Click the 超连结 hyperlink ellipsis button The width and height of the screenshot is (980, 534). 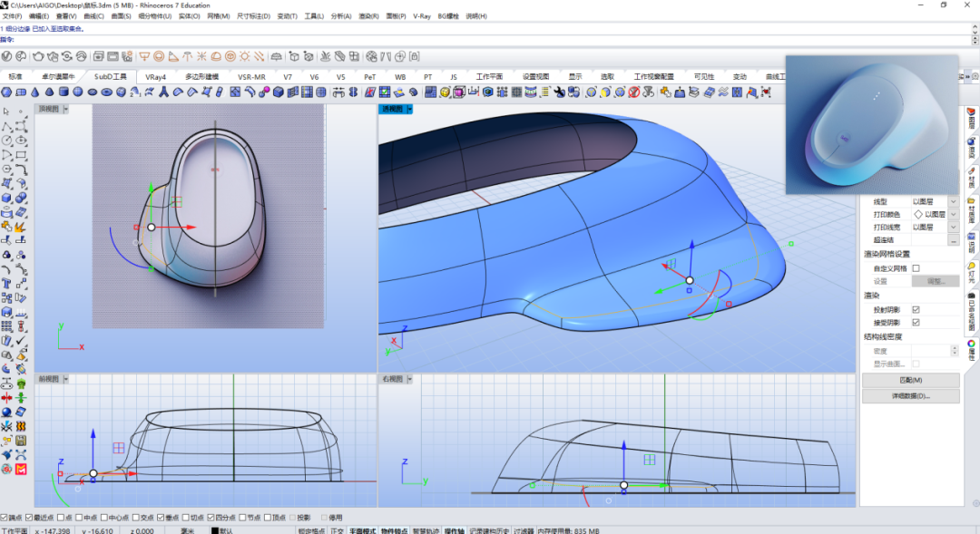953,240
